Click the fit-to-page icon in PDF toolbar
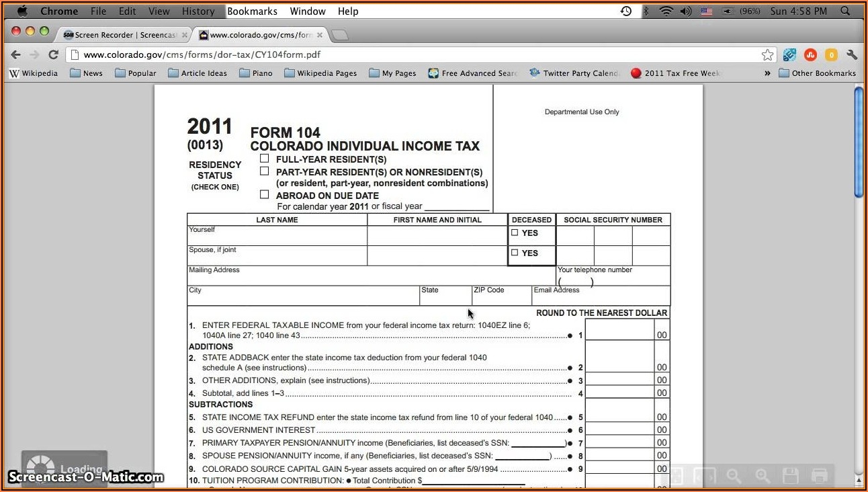868x492 pixels. coord(677,475)
